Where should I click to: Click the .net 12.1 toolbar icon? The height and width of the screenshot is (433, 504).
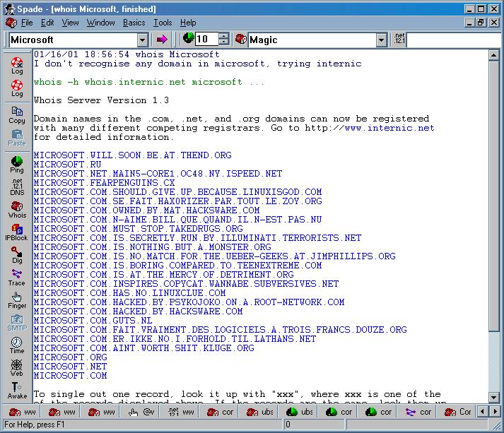click(x=400, y=39)
